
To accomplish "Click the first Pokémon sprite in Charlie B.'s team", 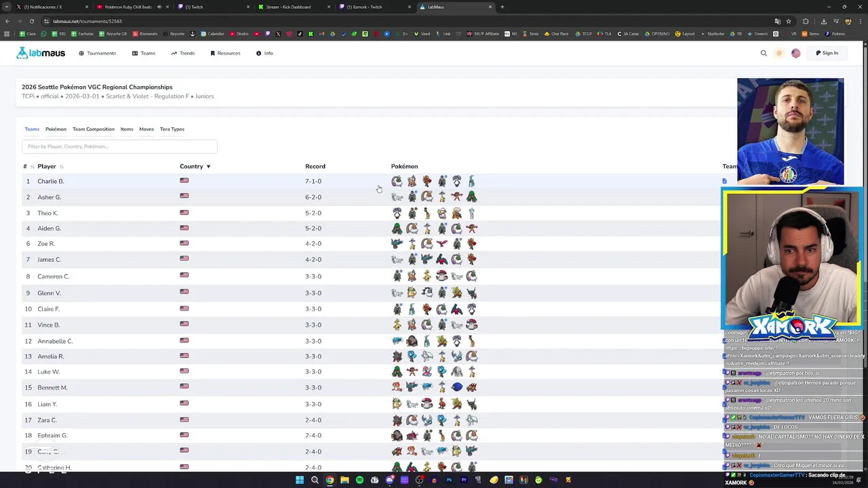I will (x=397, y=181).
